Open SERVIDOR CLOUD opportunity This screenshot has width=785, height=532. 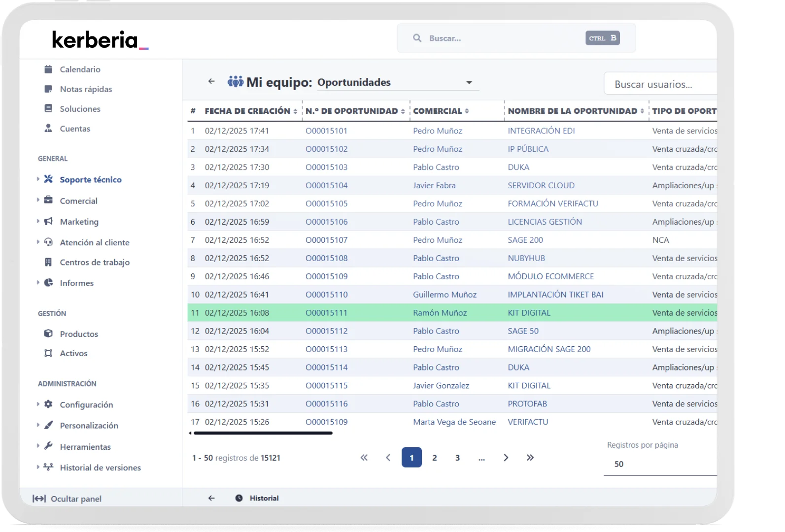(541, 186)
